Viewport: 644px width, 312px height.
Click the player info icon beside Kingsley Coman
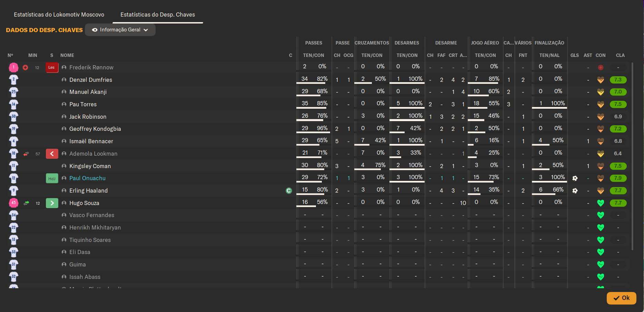coord(64,166)
